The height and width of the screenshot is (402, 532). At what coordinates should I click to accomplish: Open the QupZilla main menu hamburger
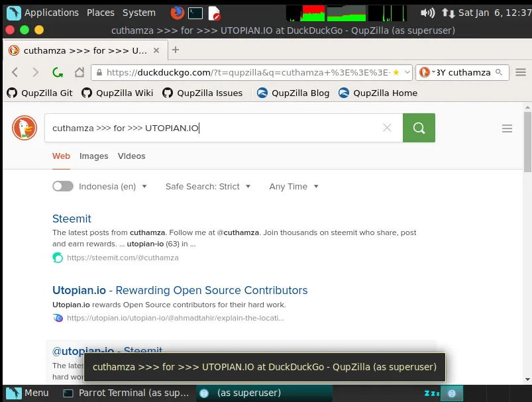tap(521, 72)
